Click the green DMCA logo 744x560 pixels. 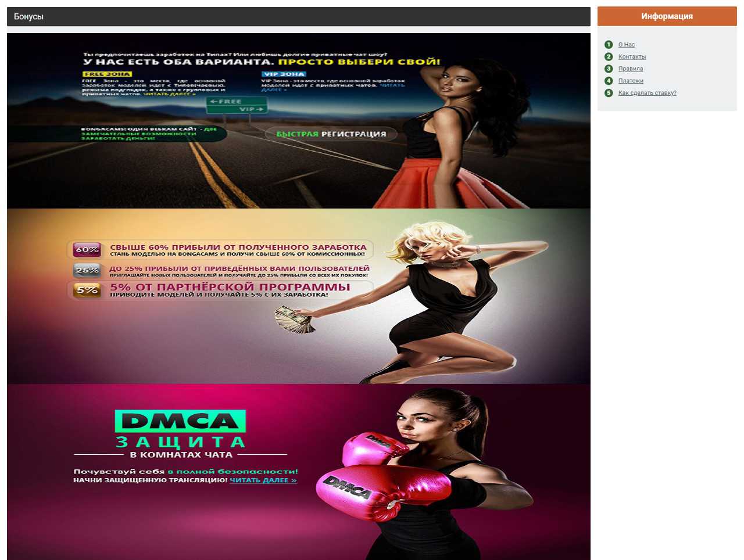(x=180, y=421)
